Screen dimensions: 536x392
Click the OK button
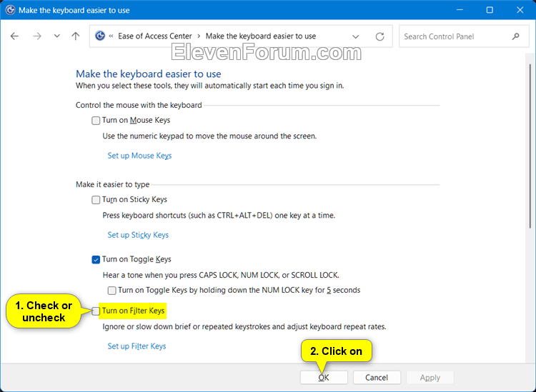click(324, 377)
